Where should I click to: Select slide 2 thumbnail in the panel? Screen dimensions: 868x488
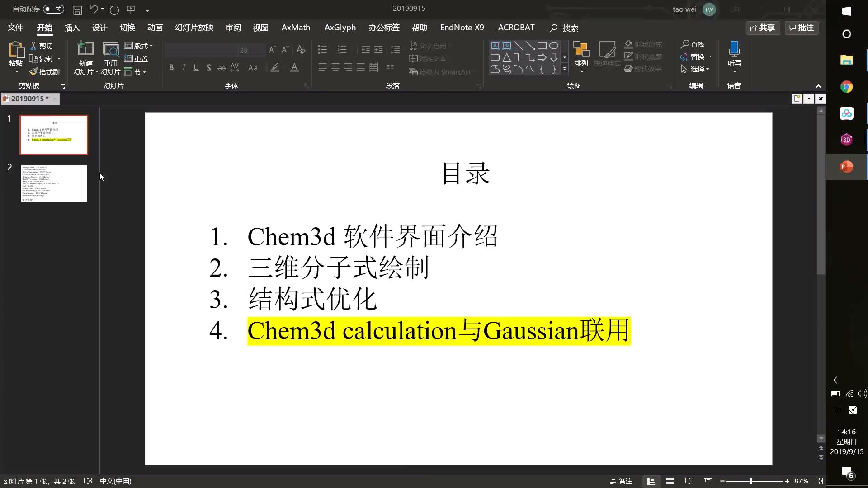[x=53, y=183]
